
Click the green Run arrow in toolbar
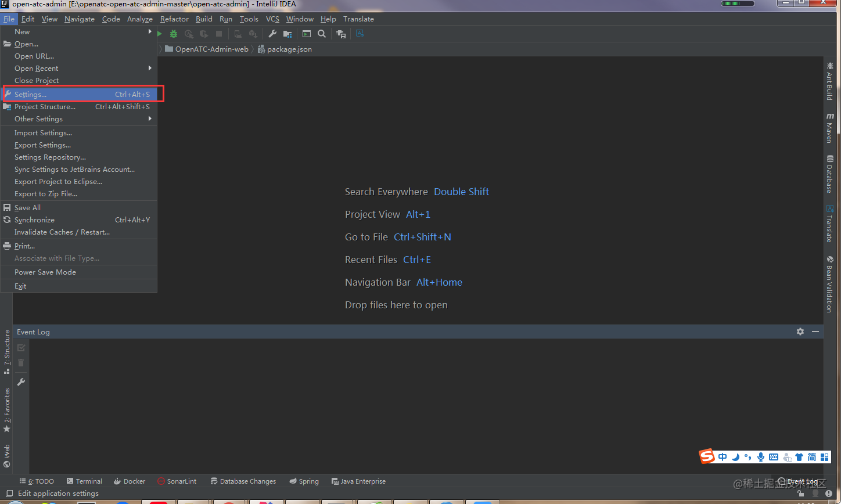click(160, 34)
